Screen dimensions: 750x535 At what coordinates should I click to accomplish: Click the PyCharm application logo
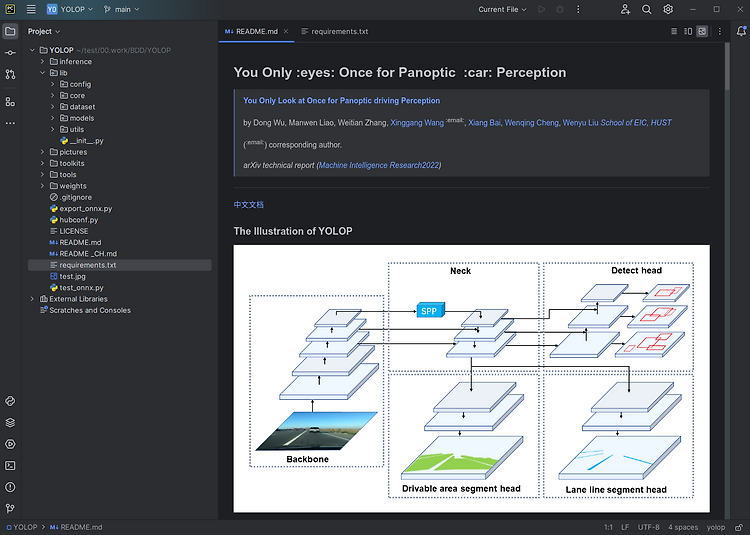(10, 9)
